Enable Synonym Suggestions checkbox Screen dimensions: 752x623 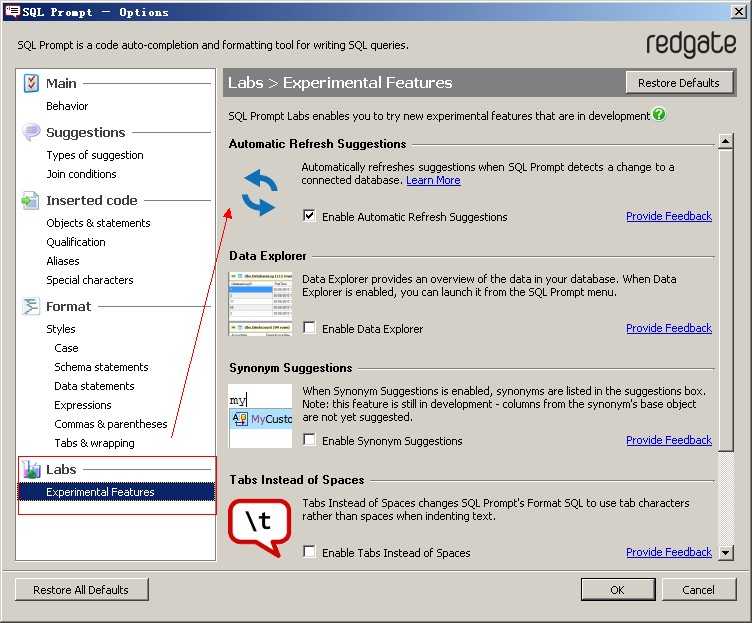[309, 440]
